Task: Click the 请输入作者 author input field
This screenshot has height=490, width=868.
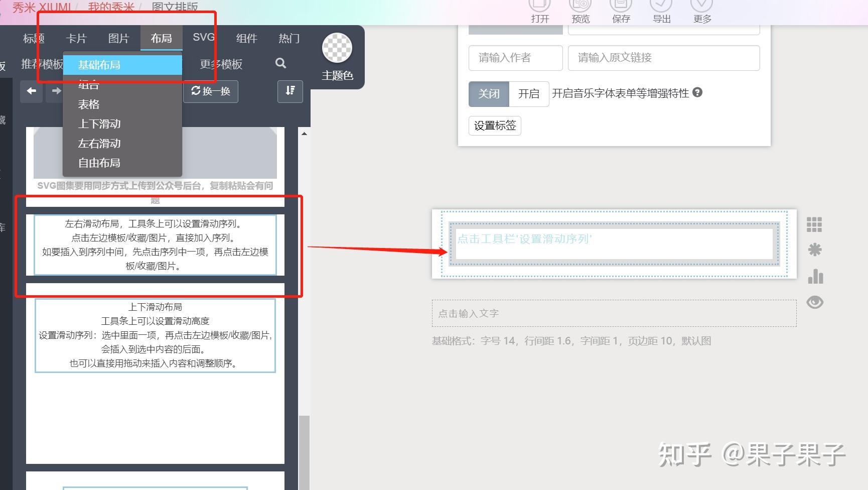Action: [515, 58]
